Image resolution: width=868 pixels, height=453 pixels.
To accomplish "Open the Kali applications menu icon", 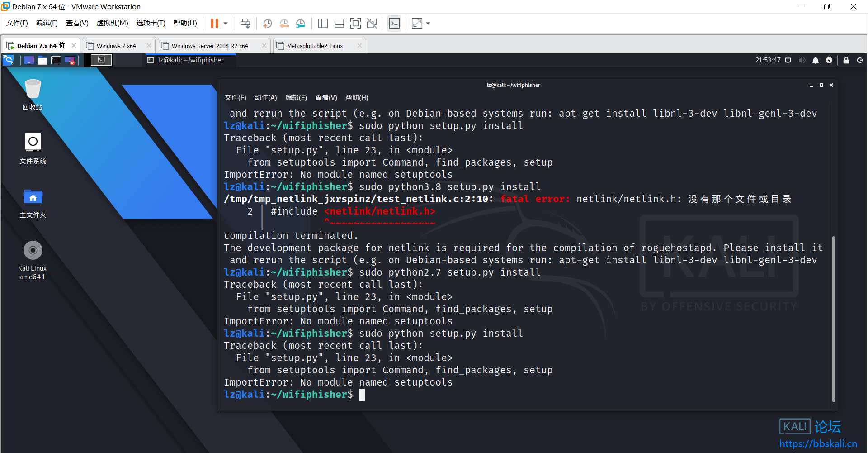I will [8, 60].
